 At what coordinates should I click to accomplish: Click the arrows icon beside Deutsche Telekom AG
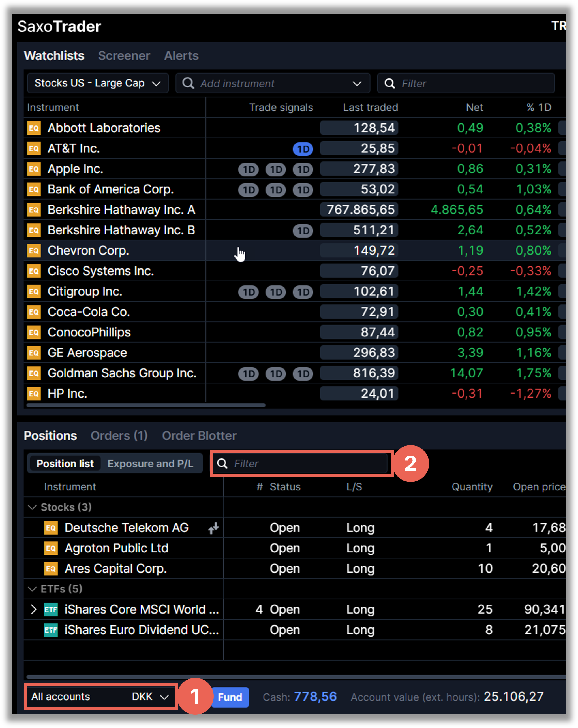pos(213,528)
